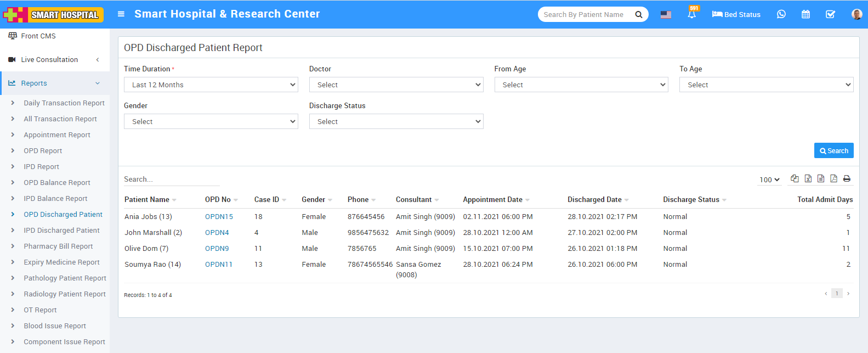Open OPD Report

pyautogui.click(x=43, y=151)
